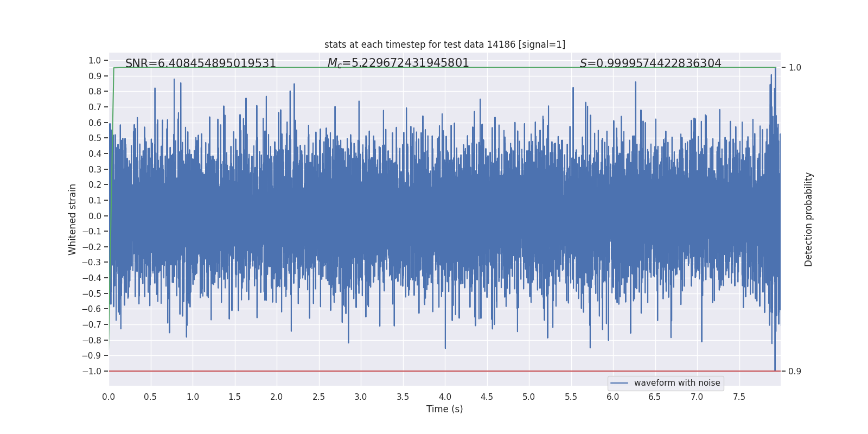Screen dimensions: 868x434
Task: Click the S=0.9999 score annotation
Action: 650,63
